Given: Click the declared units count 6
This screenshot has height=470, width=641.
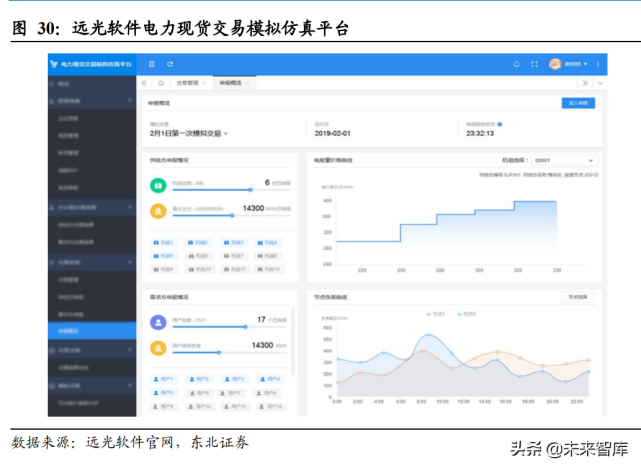Looking at the screenshot, I should point(267,183).
